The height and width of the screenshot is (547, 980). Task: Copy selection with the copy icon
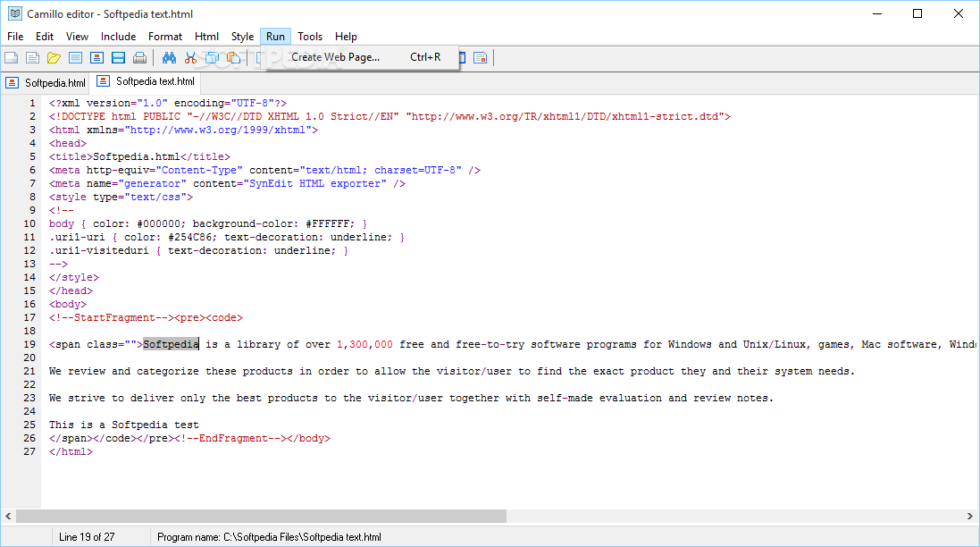point(212,58)
